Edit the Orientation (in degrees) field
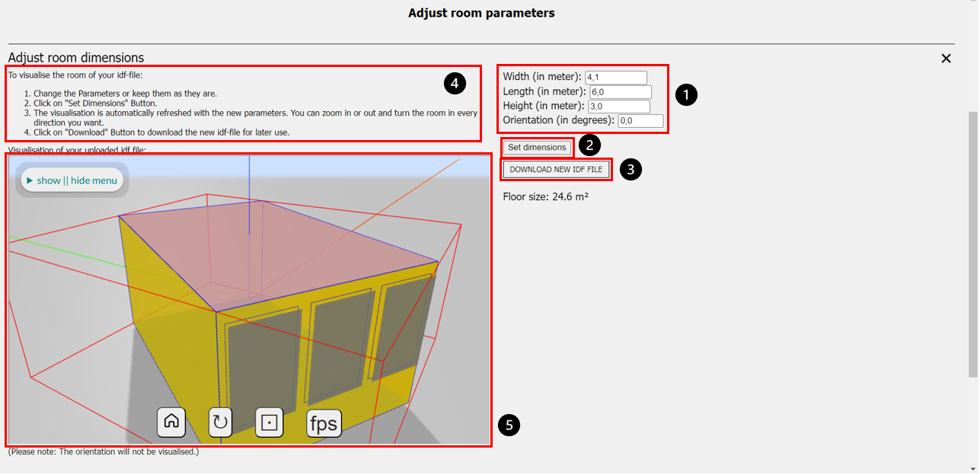 [640, 120]
